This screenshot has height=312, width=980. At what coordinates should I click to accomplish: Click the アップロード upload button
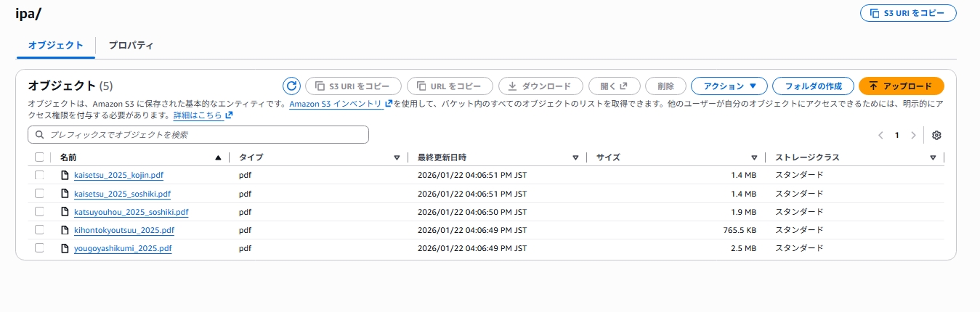click(x=900, y=86)
